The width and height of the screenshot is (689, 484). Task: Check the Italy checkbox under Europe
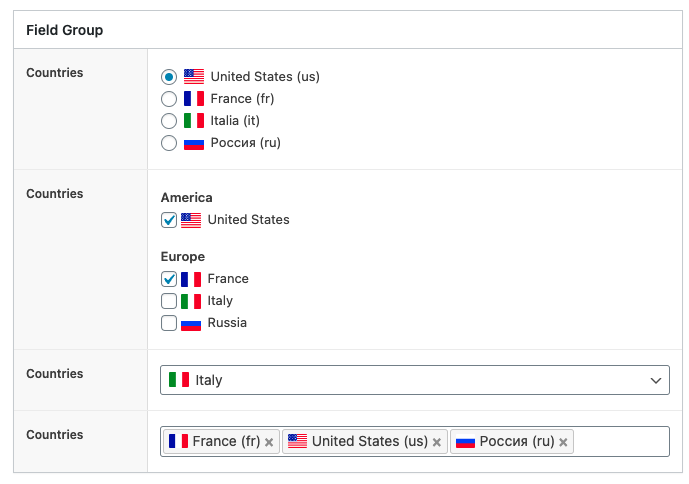tap(169, 301)
